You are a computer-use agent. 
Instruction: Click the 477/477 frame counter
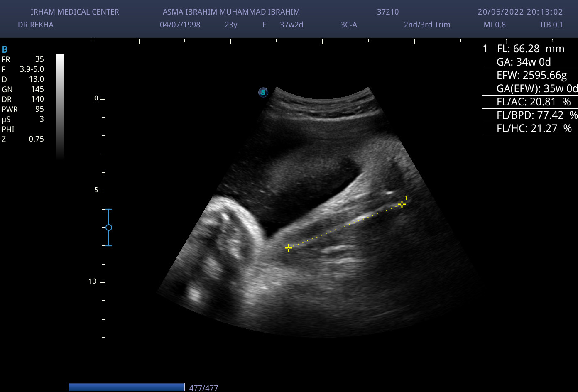[x=203, y=388]
